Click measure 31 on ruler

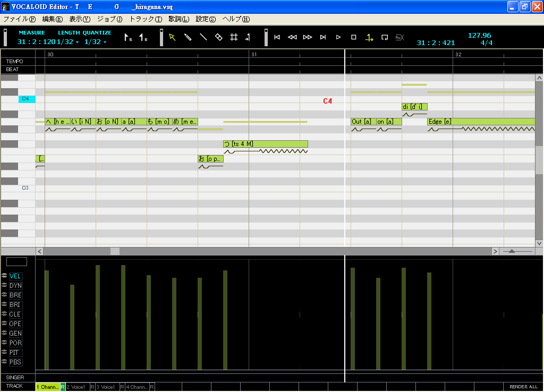tap(254, 55)
